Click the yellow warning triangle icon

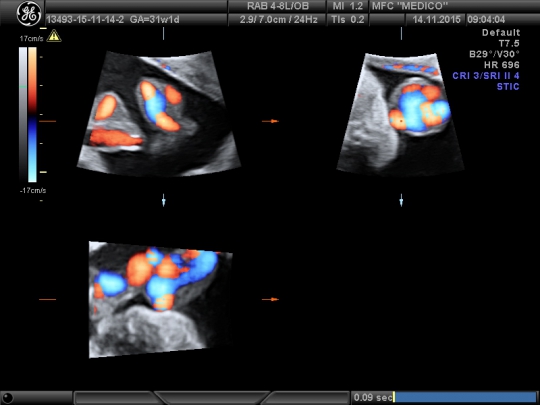(54, 36)
